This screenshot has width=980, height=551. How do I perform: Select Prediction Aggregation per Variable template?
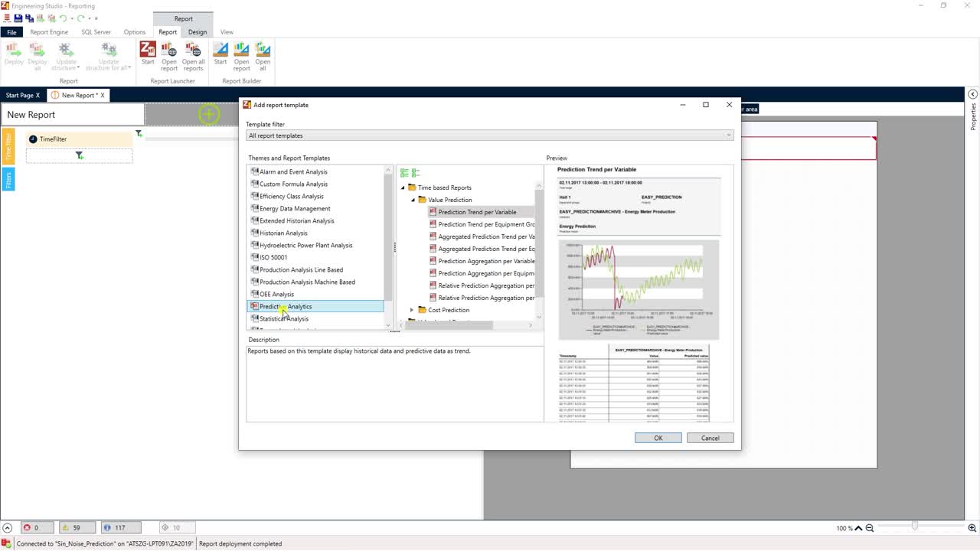pos(486,261)
